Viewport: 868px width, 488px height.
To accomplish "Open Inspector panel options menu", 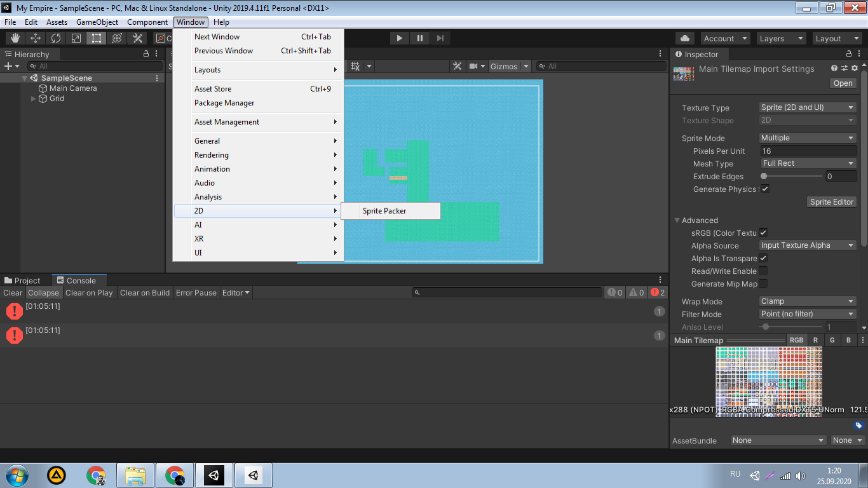I will click(x=860, y=54).
